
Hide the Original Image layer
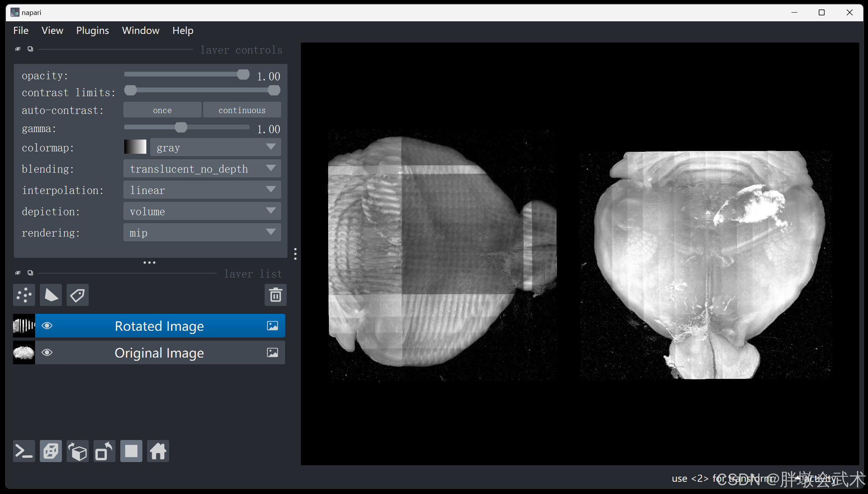click(47, 352)
